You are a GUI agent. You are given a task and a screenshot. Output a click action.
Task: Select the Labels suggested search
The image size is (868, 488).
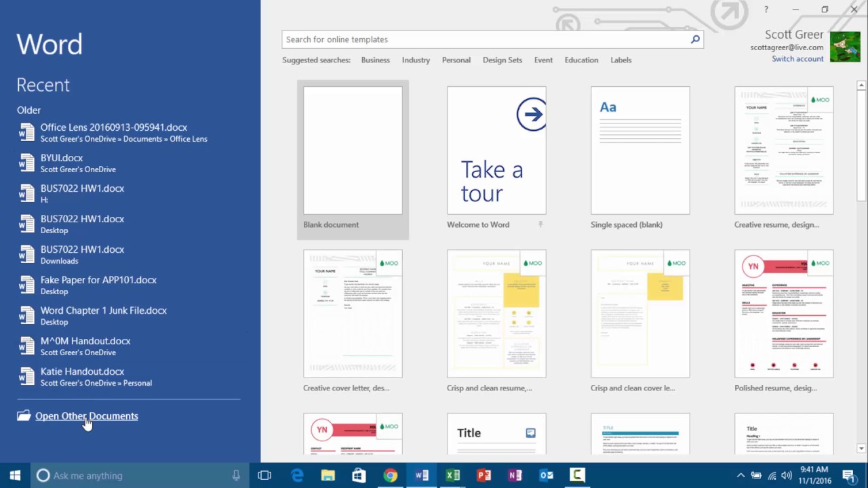[x=620, y=60]
